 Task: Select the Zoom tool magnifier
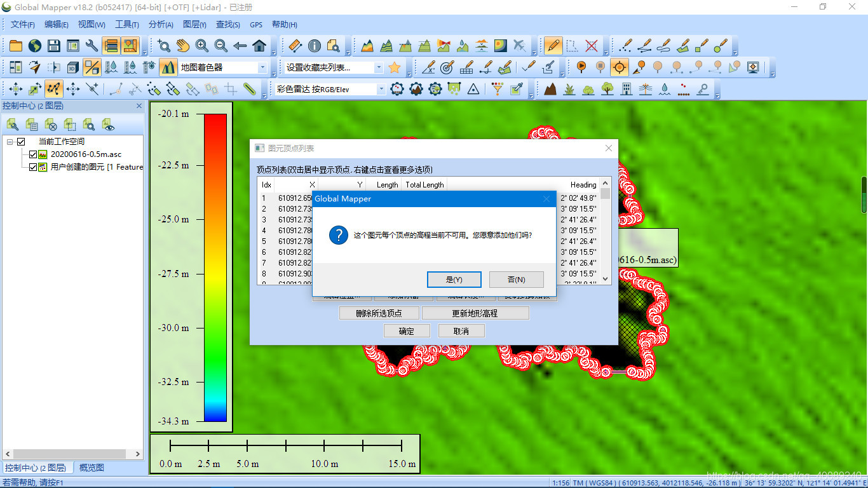click(x=164, y=46)
